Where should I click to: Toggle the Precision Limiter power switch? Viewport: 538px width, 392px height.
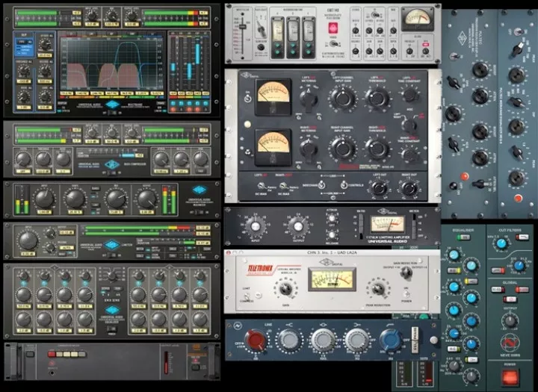coord(111,255)
